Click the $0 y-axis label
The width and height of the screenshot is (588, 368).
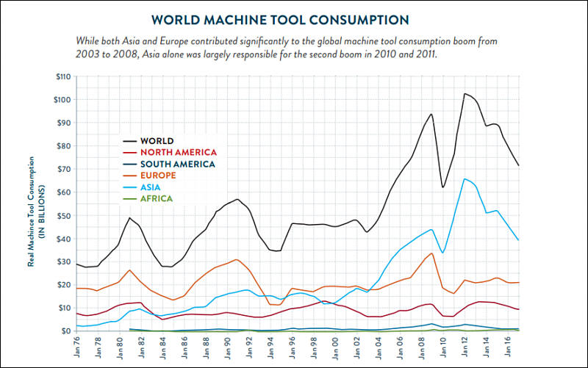[66, 331]
